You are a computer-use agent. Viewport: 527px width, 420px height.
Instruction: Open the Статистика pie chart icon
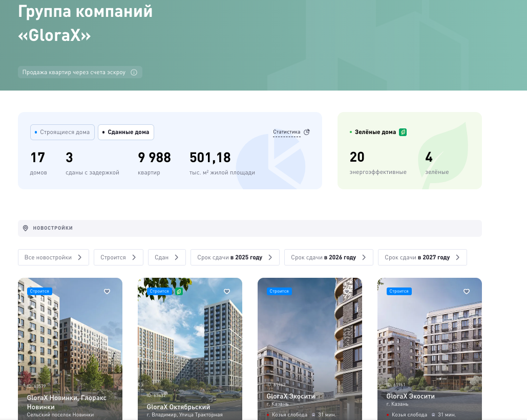[x=306, y=132]
